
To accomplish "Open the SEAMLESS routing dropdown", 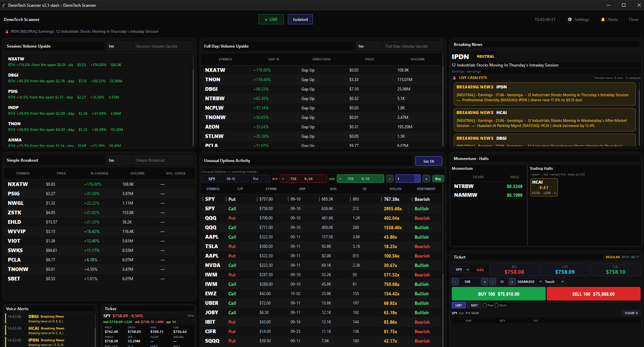I will tap(529, 282).
